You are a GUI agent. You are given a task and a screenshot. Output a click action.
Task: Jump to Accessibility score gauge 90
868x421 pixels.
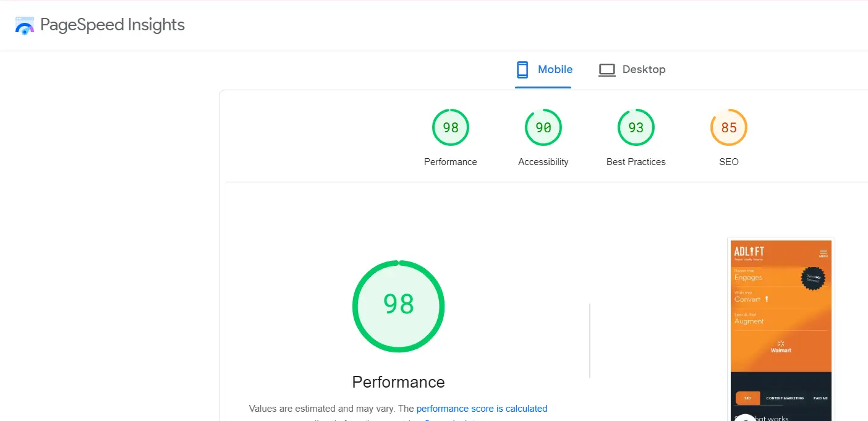coord(543,127)
